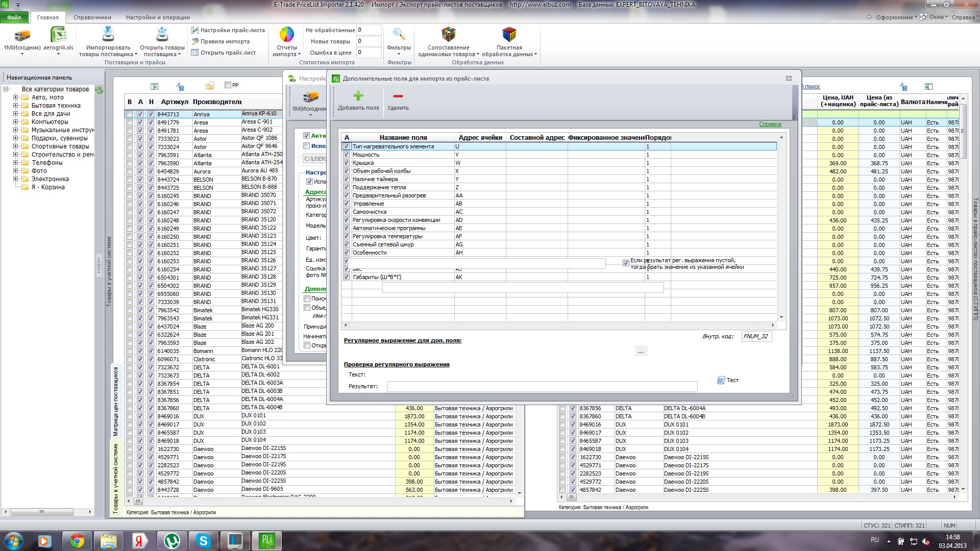
Task: Click the Фильтры magnifier icon
Action: point(399,35)
